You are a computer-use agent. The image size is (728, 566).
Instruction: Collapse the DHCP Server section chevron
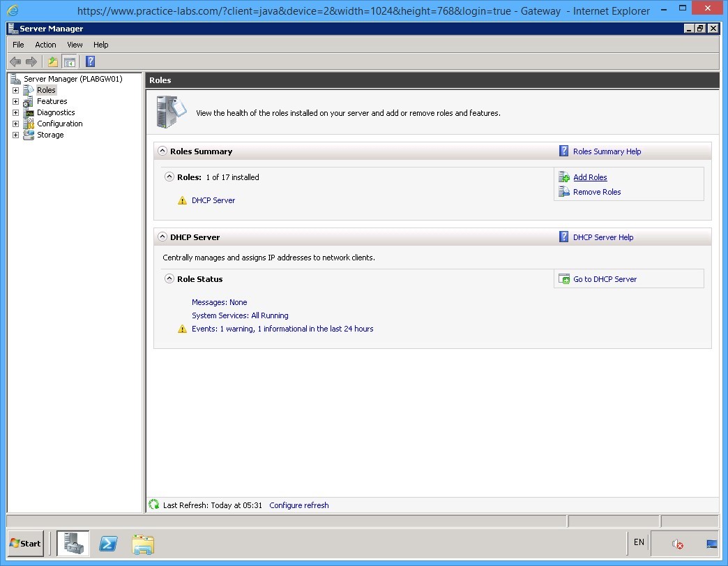(x=162, y=237)
